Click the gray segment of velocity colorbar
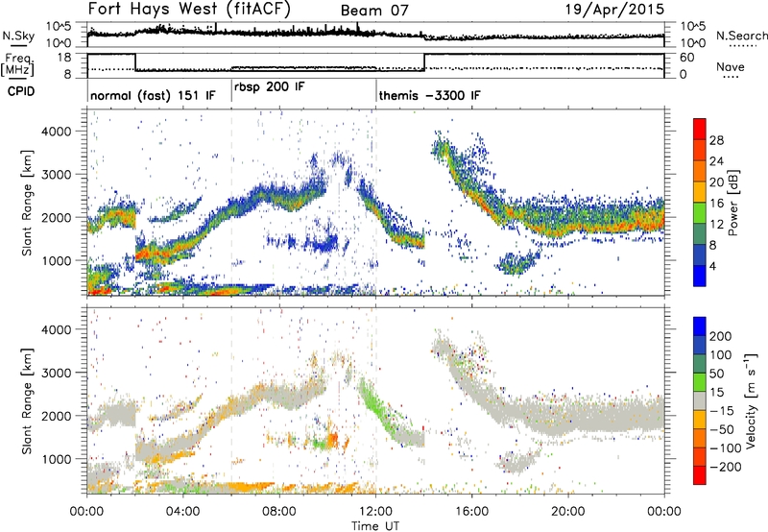Viewport: 768px width, 532px height. (700, 401)
